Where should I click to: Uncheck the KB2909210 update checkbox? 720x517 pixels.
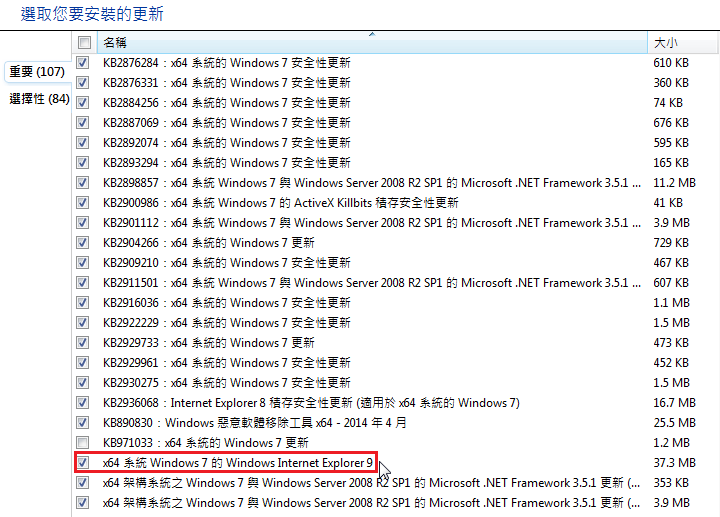click(83, 263)
